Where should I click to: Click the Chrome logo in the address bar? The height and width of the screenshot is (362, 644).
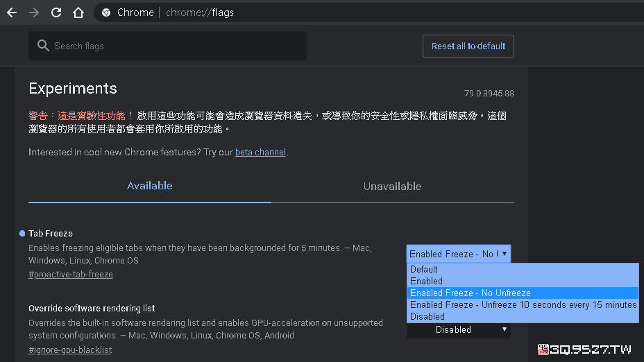(x=106, y=12)
